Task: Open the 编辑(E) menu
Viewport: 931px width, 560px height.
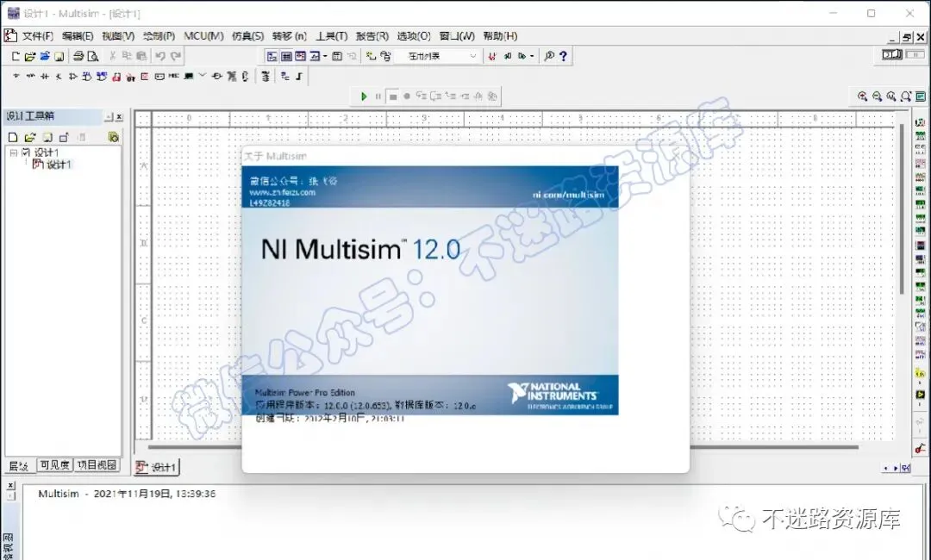Action: [x=78, y=36]
